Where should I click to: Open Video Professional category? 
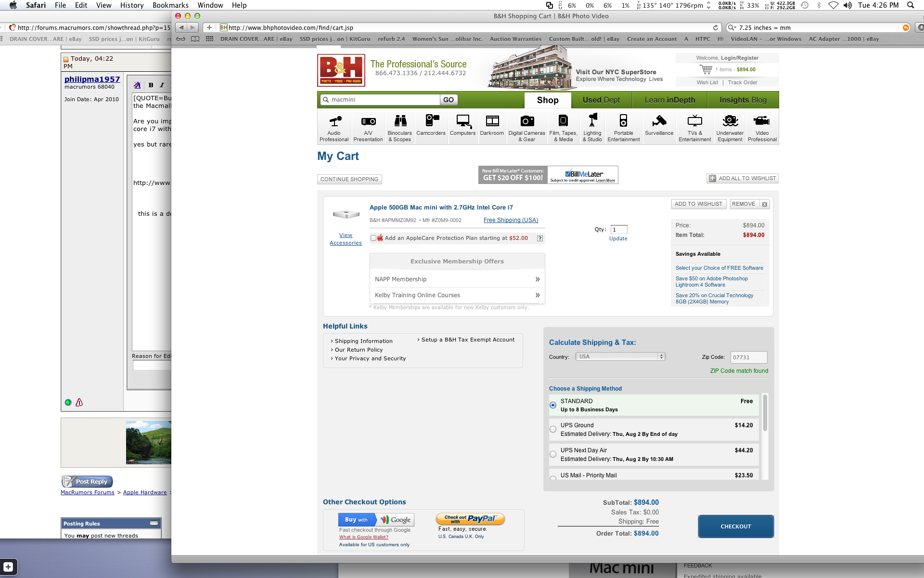point(762,127)
